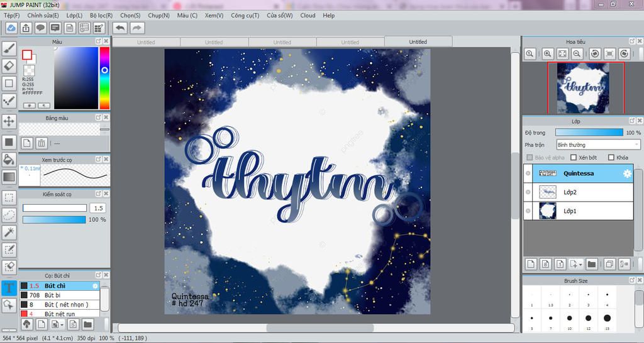This screenshot has height=343, width=644.
Task: Select the Brush tool
Action: click(9, 48)
